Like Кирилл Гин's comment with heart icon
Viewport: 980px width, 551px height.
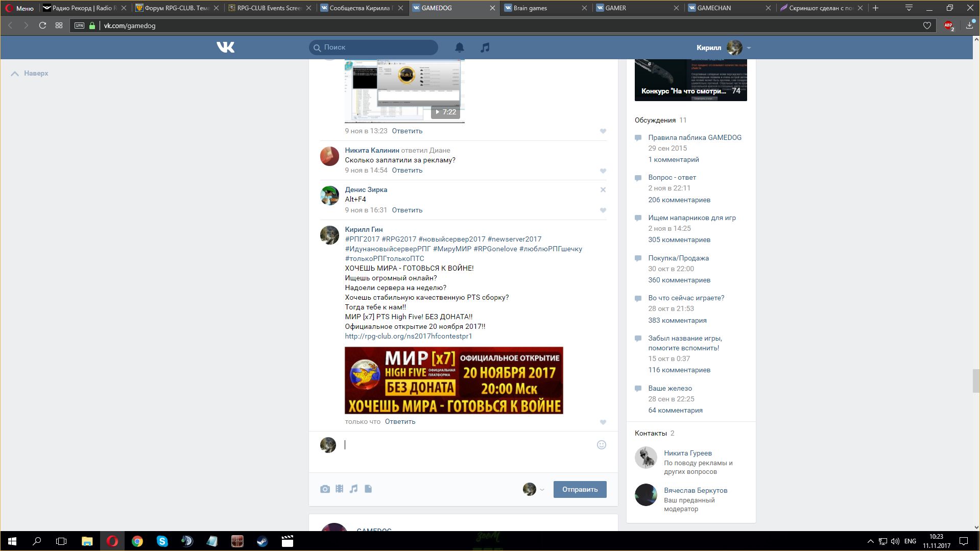click(603, 422)
